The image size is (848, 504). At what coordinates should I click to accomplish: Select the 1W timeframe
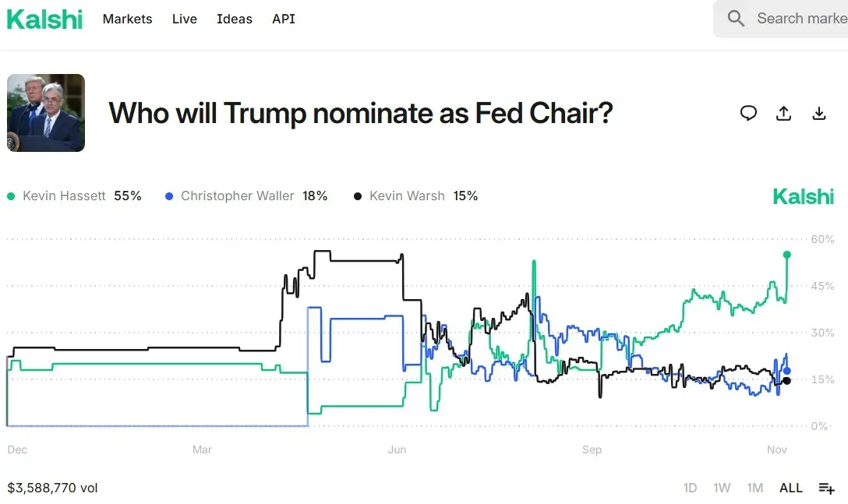point(722,487)
